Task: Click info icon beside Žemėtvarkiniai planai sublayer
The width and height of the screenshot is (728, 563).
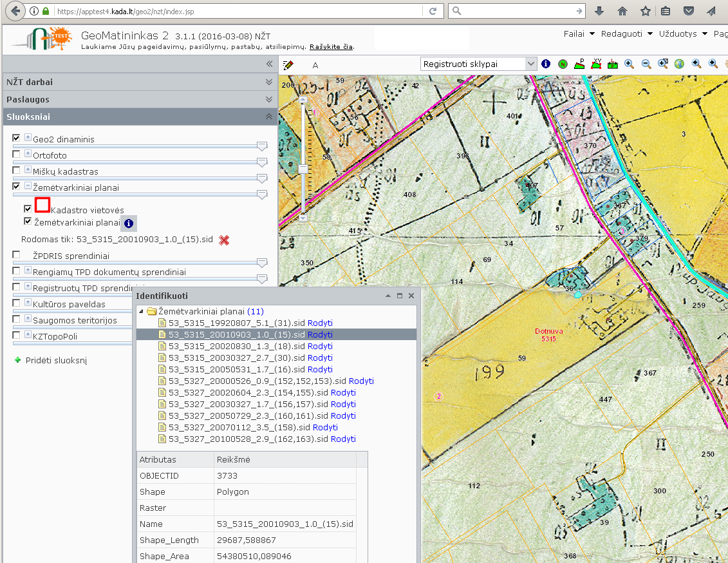Action: click(129, 224)
